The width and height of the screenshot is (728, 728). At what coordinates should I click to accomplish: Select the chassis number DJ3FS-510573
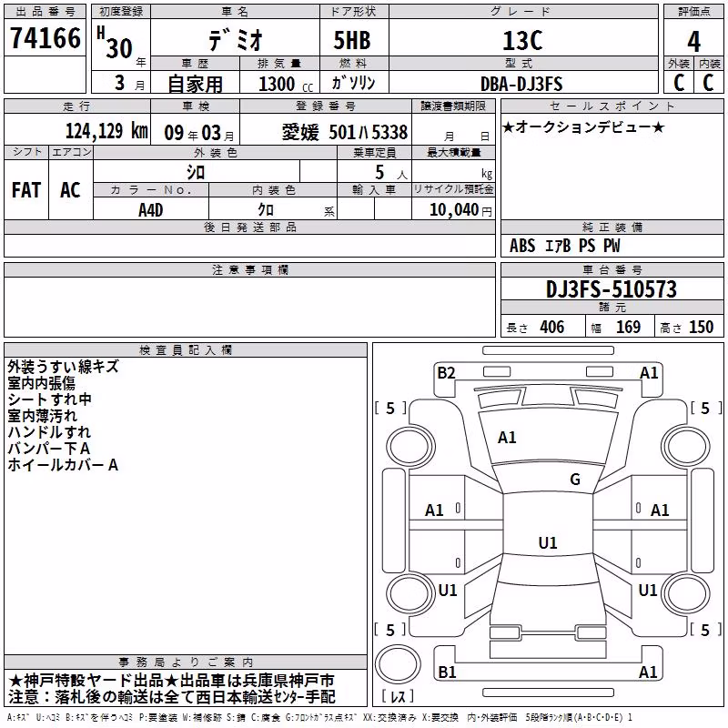612,289
